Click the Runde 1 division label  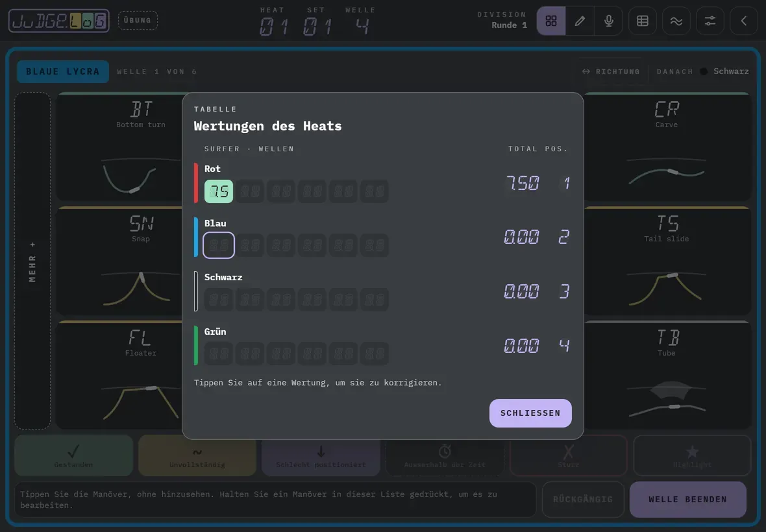[509, 25]
